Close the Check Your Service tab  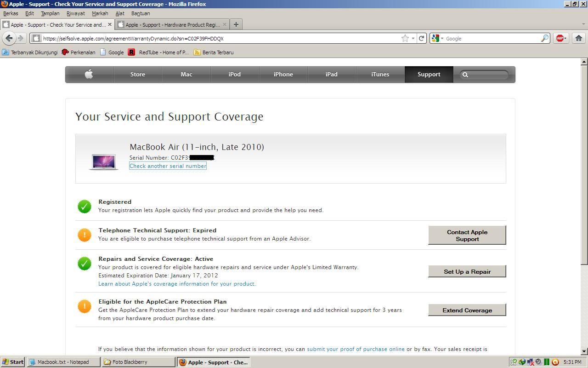click(x=109, y=24)
